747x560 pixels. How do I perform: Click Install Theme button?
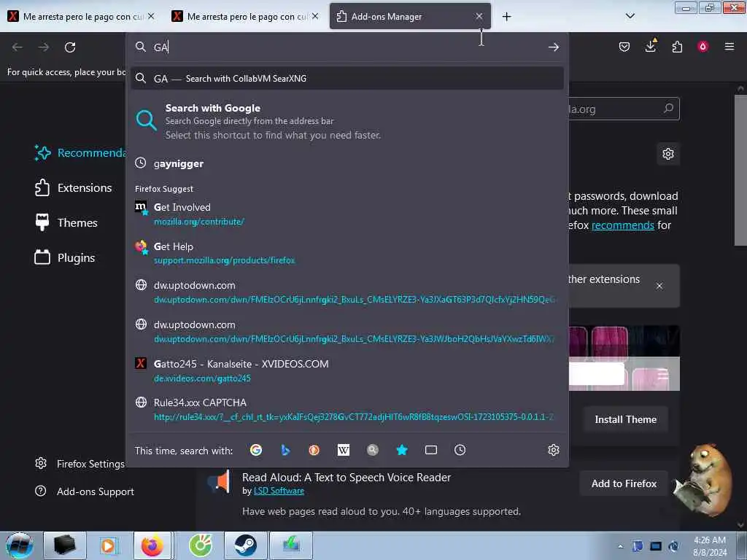tap(625, 419)
